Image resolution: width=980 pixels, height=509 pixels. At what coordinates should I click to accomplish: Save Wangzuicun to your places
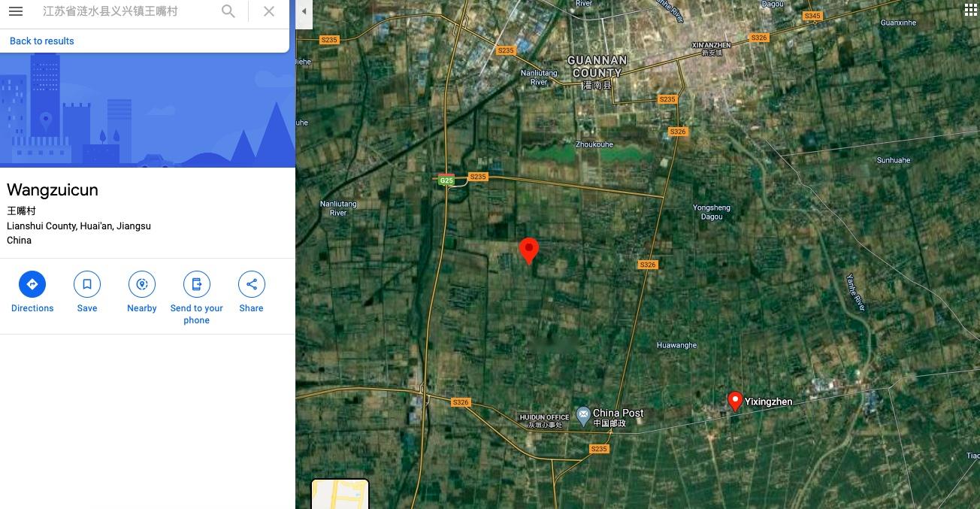coord(87,292)
